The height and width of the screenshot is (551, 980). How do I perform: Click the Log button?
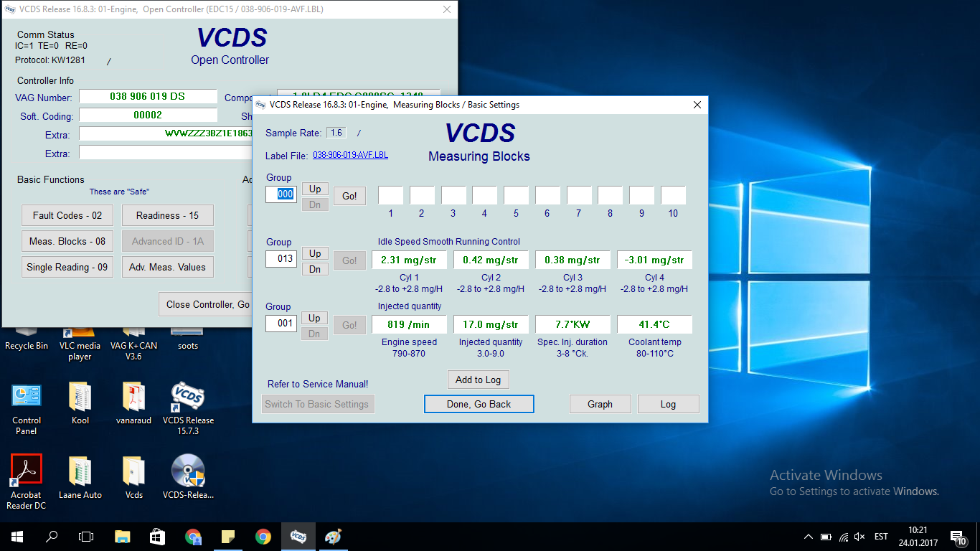click(x=668, y=404)
